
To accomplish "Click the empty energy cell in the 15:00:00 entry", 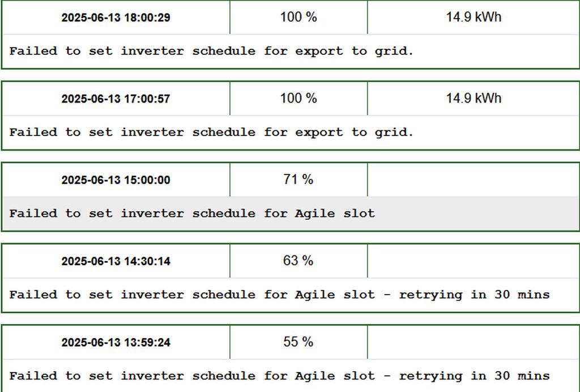I will pos(474,180).
